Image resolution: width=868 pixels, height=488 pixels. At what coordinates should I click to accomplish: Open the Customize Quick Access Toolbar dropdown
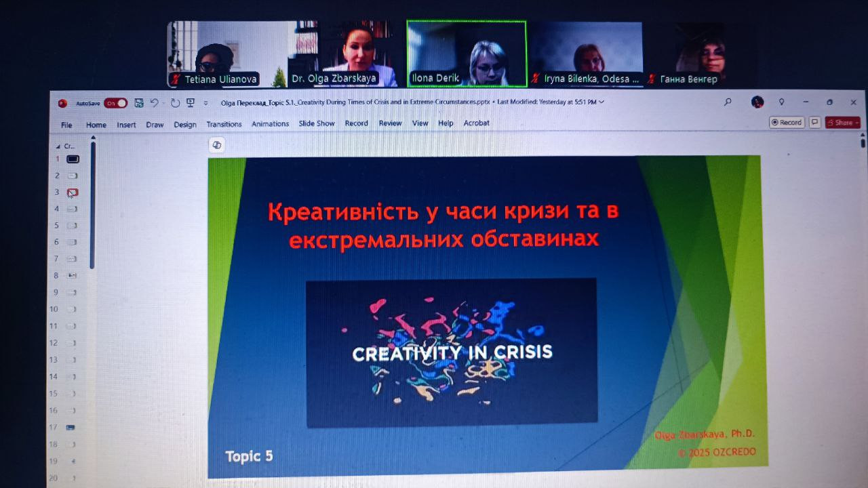click(x=205, y=104)
